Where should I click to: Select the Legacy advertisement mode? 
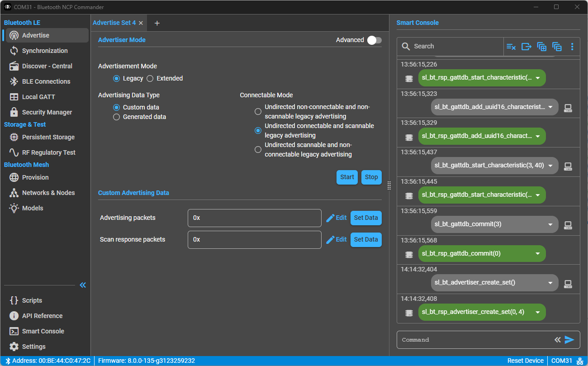(x=116, y=78)
